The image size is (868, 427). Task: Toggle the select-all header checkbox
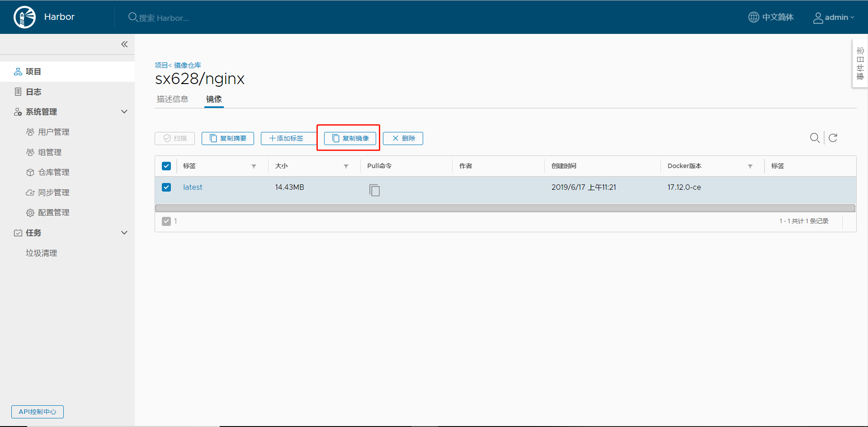click(166, 166)
